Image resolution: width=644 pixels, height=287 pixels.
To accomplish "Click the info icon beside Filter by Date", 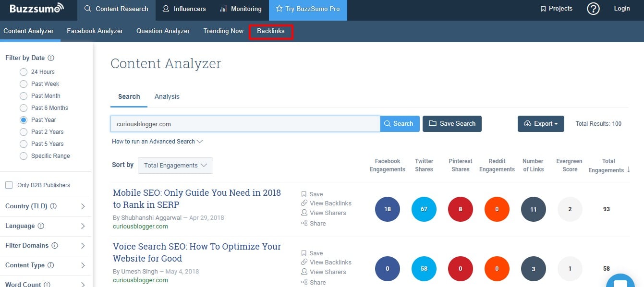I will (x=51, y=58).
